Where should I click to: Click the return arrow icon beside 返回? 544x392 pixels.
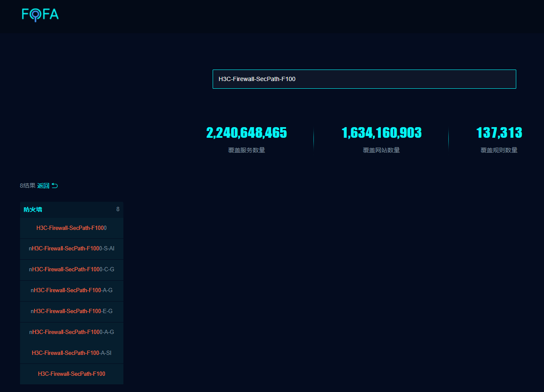click(x=55, y=186)
